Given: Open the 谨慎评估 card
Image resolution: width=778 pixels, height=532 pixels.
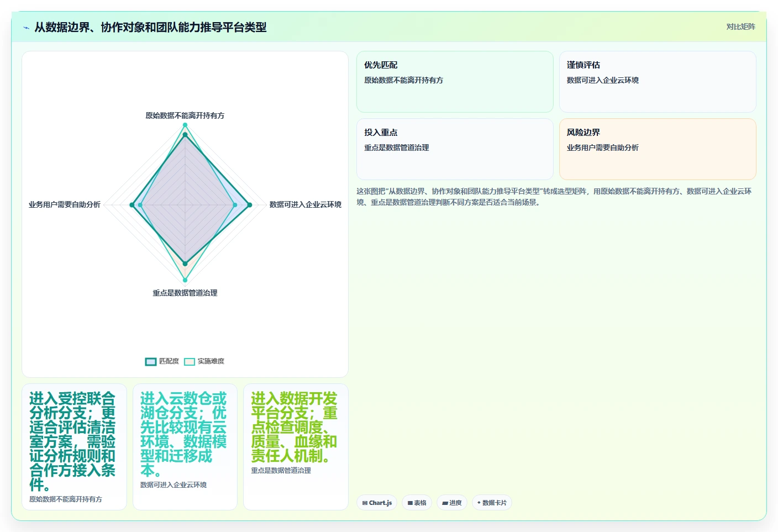Looking at the screenshot, I should point(658,82).
